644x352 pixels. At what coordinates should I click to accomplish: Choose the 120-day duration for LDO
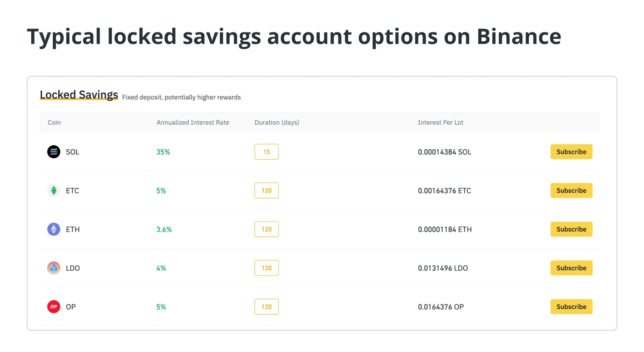[x=266, y=268]
